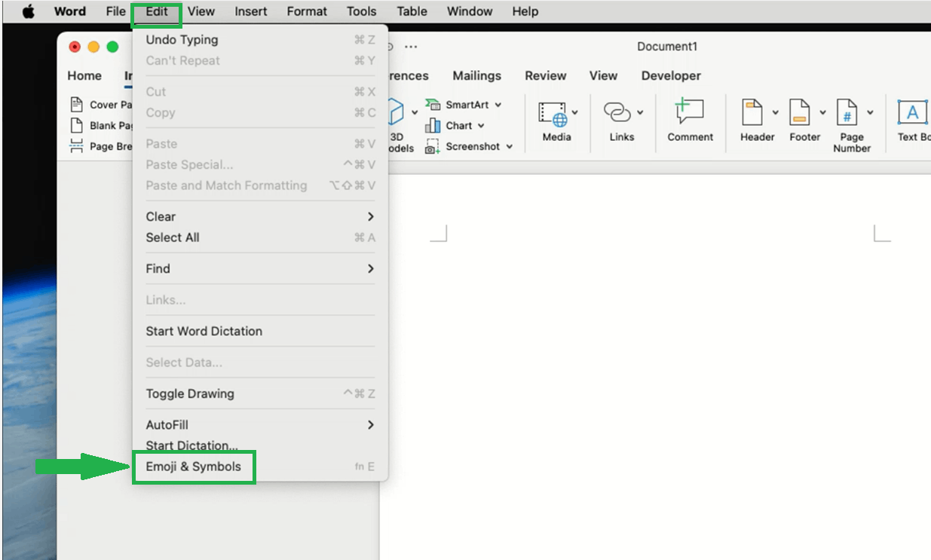Click the Document1 window title
Viewport: 931px width, 560px height.
pyautogui.click(x=667, y=47)
